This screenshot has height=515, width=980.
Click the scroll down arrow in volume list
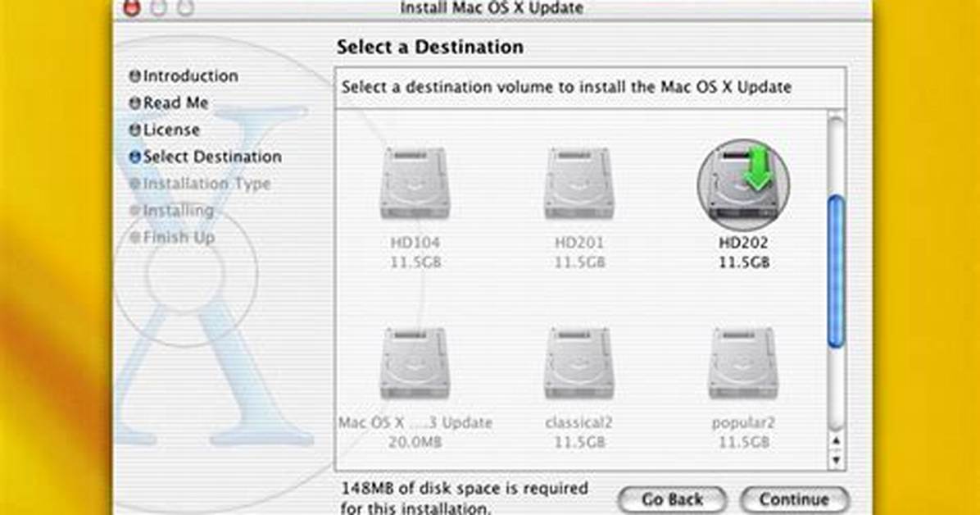click(x=837, y=461)
